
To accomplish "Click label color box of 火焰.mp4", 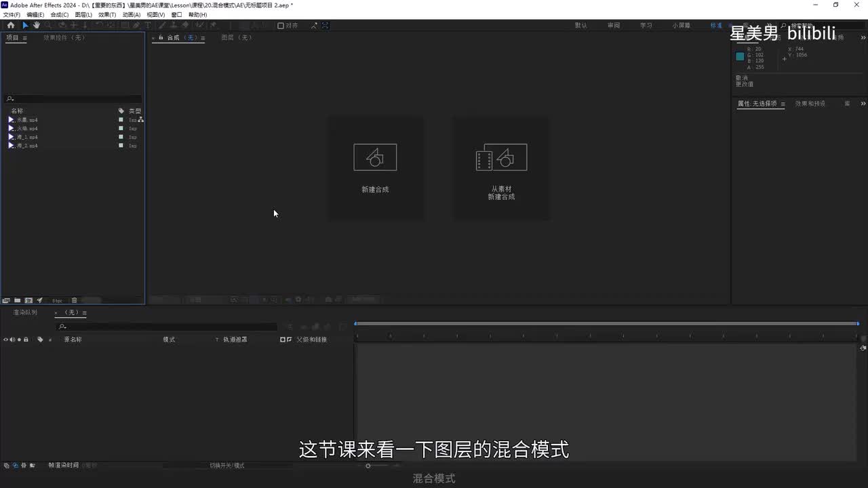I will 121,128.
